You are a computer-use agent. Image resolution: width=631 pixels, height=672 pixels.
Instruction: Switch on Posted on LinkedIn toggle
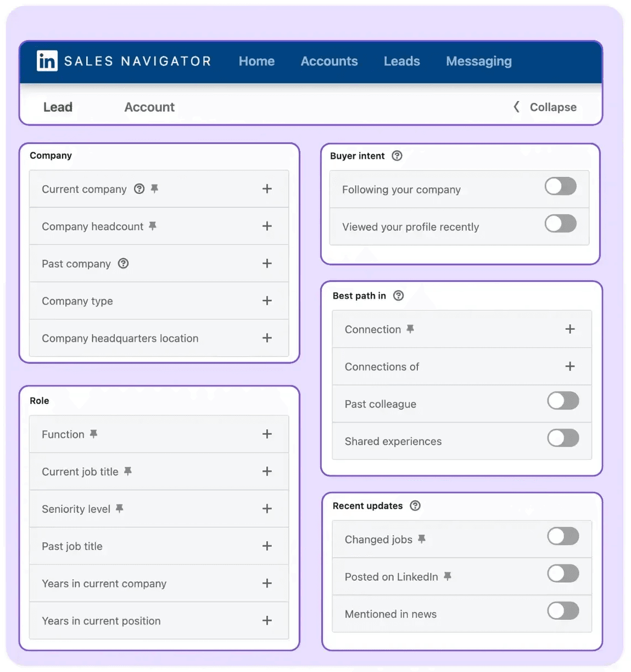pos(563,574)
